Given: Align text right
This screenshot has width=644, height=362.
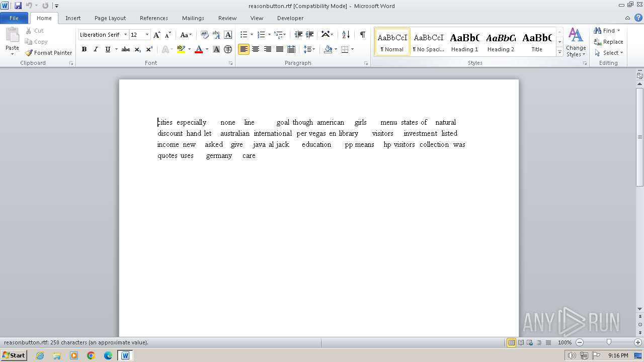Looking at the screenshot, I should [268, 49].
